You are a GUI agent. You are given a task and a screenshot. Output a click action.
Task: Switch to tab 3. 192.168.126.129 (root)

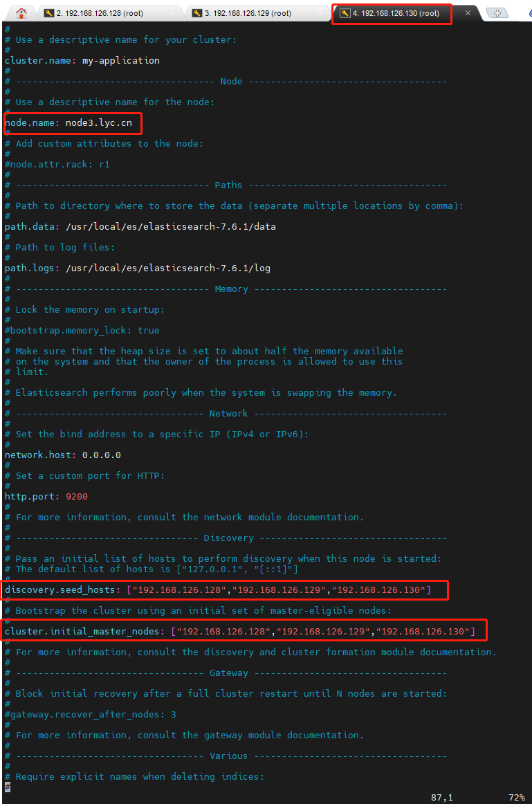(x=248, y=13)
